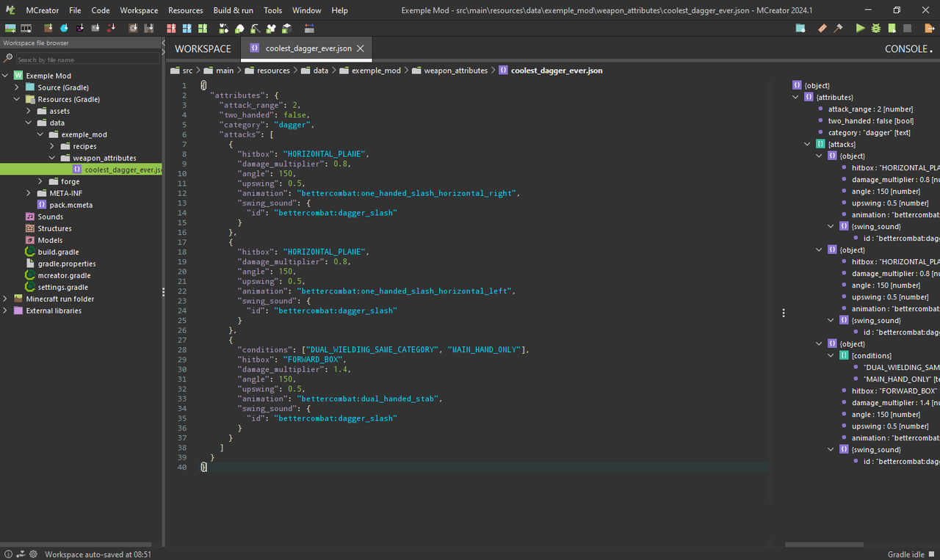Expand the forge folder
The width and height of the screenshot is (940, 560).
[x=41, y=181]
